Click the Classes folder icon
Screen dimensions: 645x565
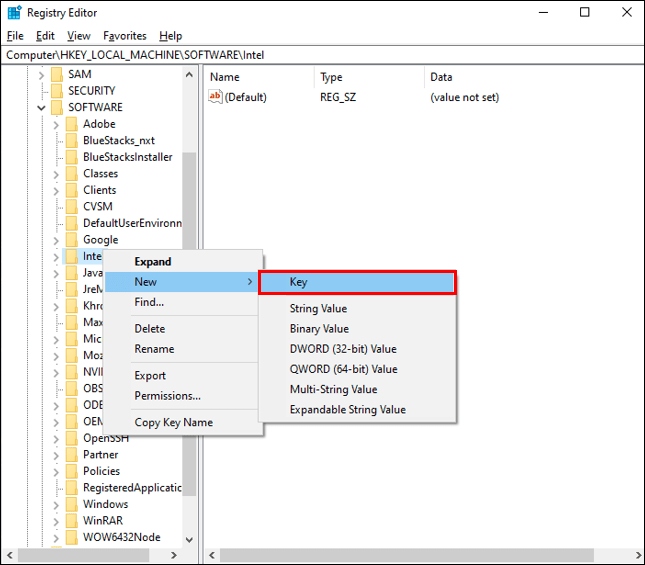pos(72,174)
